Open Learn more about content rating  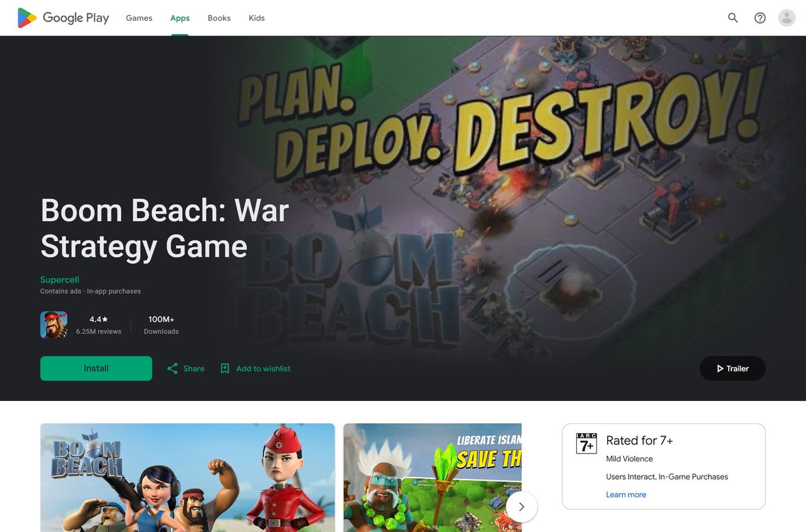click(x=626, y=494)
